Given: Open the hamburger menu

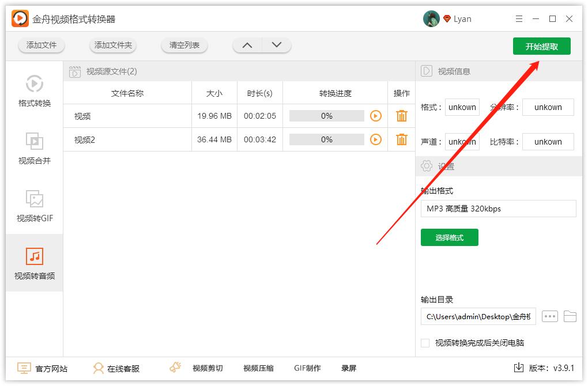Looking at the screenshot, I should point(518,18).
